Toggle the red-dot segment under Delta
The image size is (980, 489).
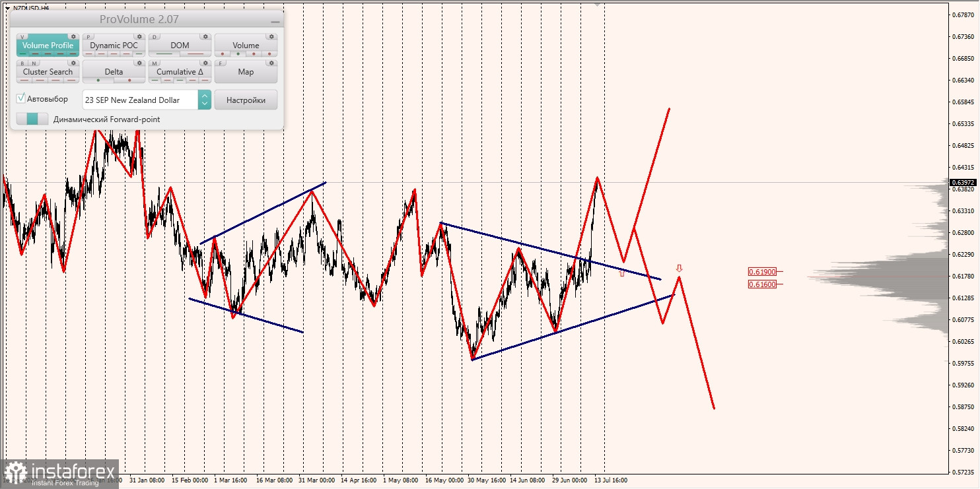click(x=129, y=81)
